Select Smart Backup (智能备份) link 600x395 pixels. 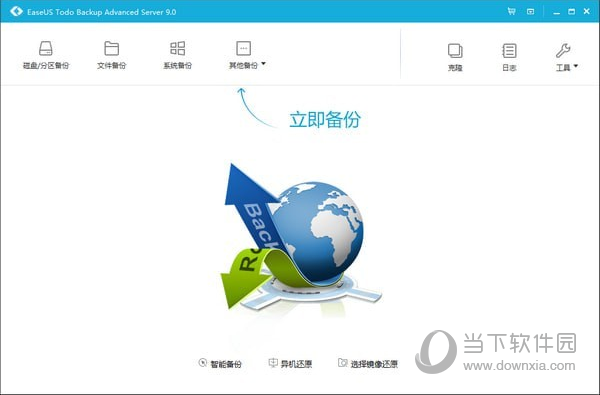point(220,364)
